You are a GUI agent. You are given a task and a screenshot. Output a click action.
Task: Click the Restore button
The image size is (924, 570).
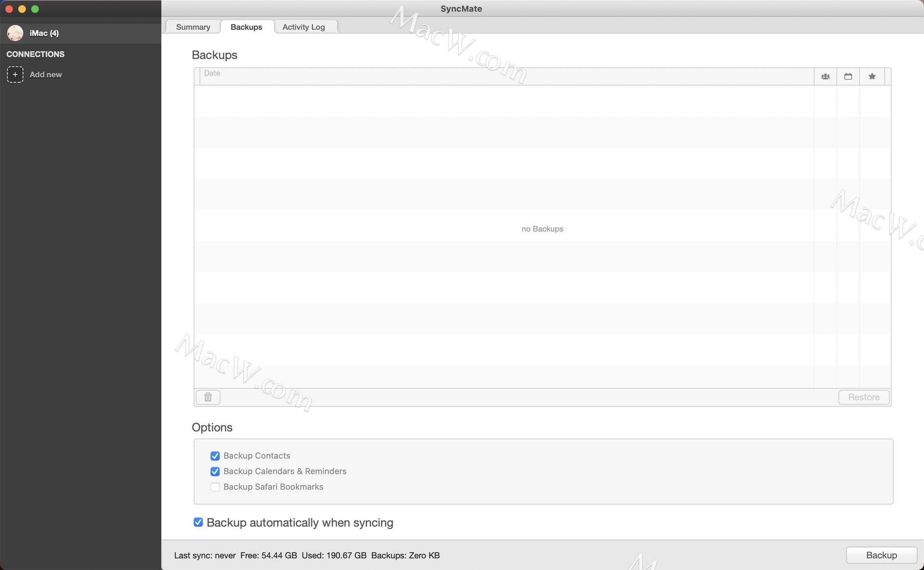click(864, 397)
